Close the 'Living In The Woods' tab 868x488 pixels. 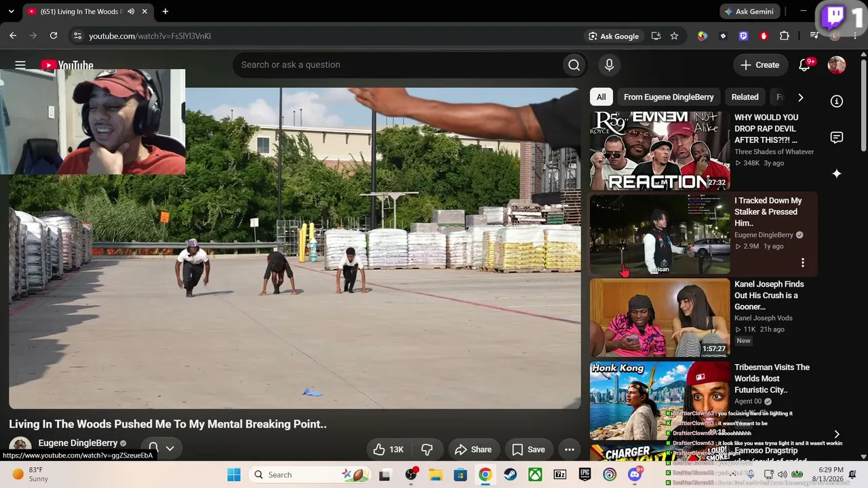(x=144, y=12)
